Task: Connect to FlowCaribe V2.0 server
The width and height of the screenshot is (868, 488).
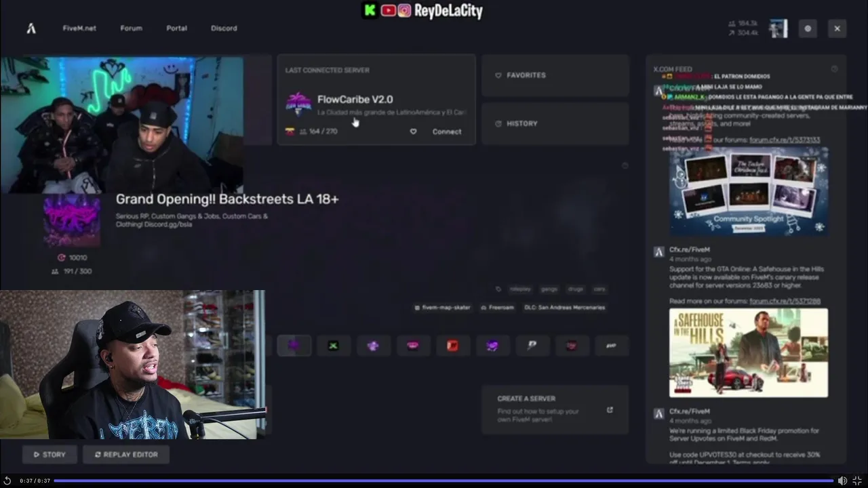Action: (x=447, y=131)
